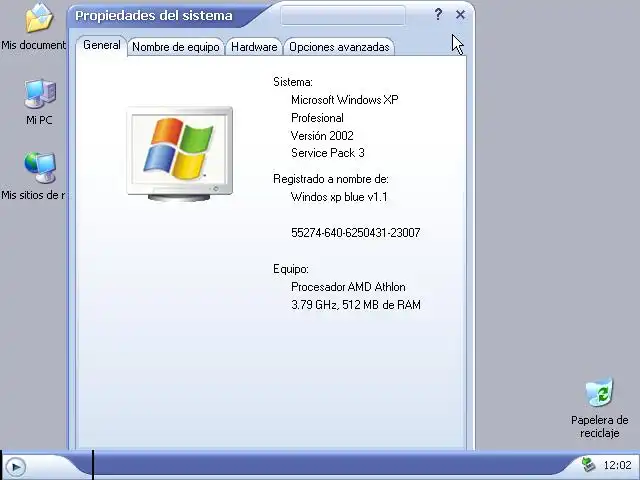The height and width of the screenshot is (480, 640).
Task: Click the Propiedades del sistema title bar text
Action: (x=153, y=16)
